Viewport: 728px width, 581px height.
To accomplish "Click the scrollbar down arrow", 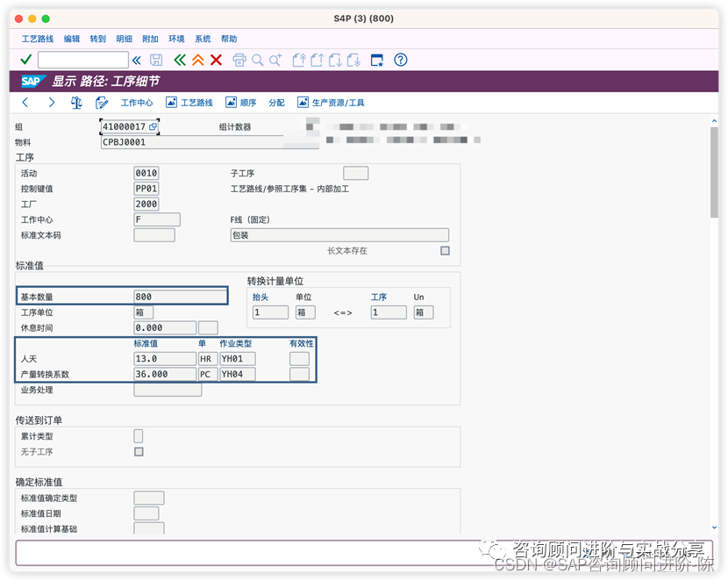I will coord(714,527).
